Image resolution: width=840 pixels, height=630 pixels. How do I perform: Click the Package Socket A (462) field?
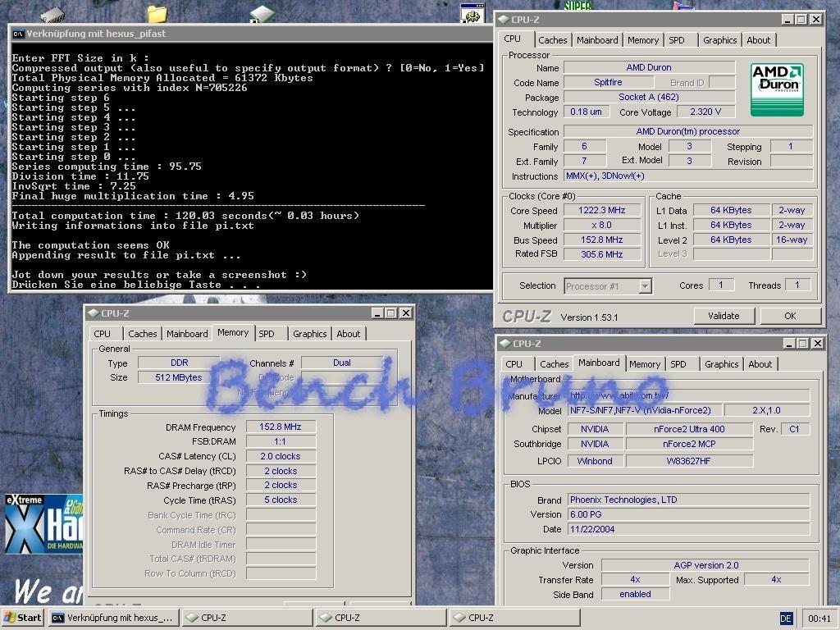(649, 97)
